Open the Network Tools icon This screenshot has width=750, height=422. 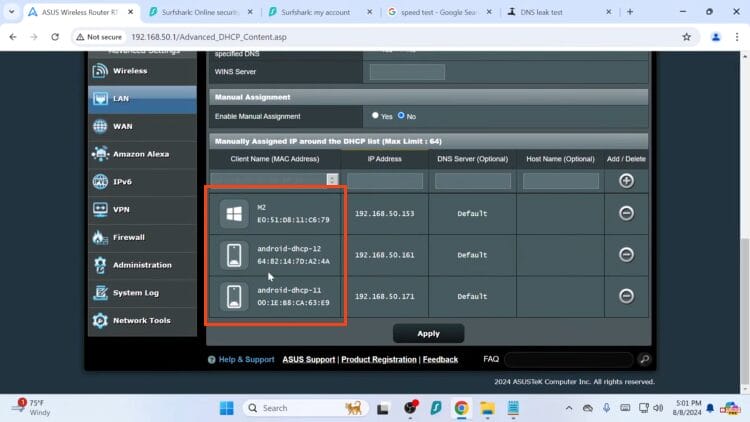(x=100, y=321)
